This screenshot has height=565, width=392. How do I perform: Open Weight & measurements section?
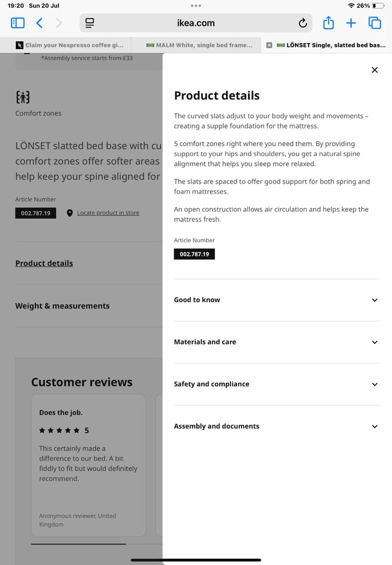[x=62, y=306]
